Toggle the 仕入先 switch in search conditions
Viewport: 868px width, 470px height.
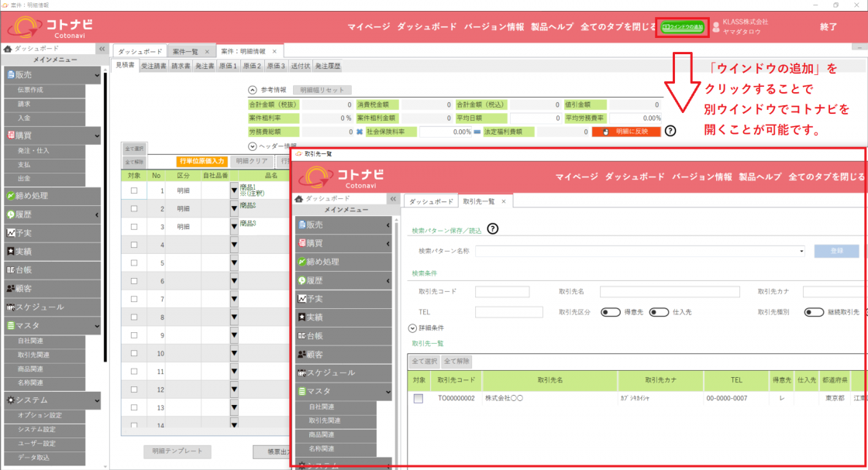[659, 312]
